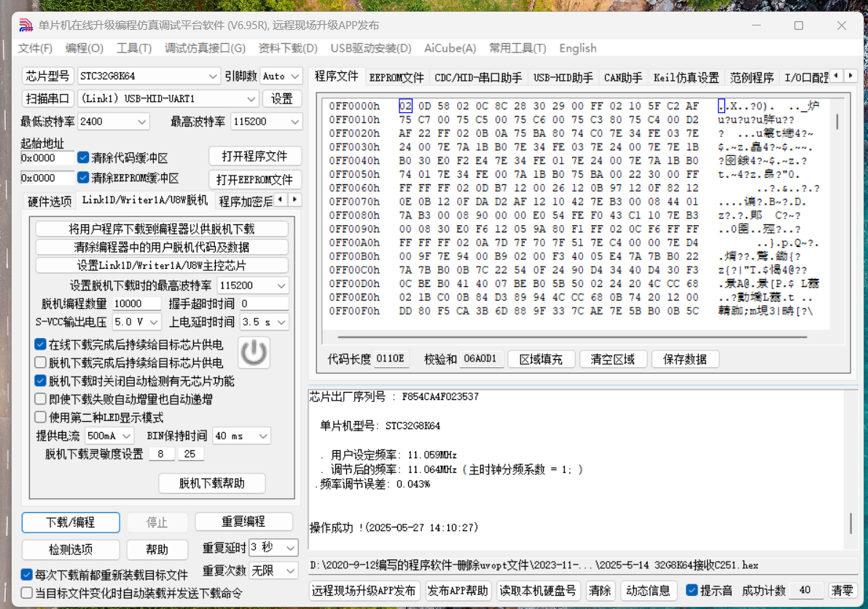This screenshot has width=868, height=609.
Task: Click 重复编程 button
Action: [x=243, y=522]
